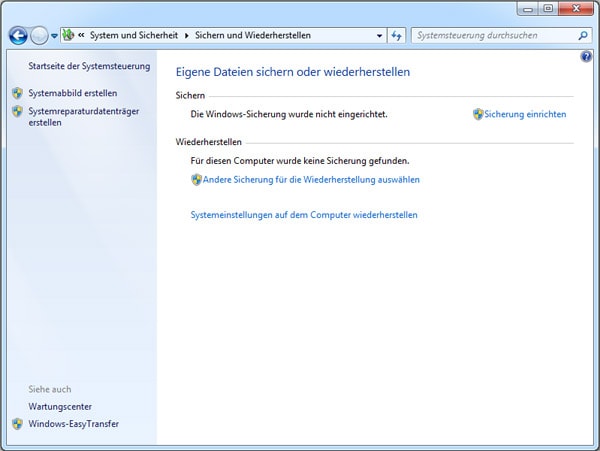Open Wartungscenter link
The width and height of the screenshot is (600, 451).
click(x=60, y=407)
